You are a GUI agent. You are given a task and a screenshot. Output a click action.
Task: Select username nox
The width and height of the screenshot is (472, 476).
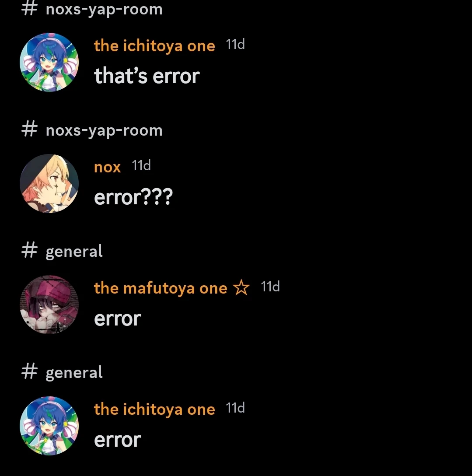(x=108, y=167)
